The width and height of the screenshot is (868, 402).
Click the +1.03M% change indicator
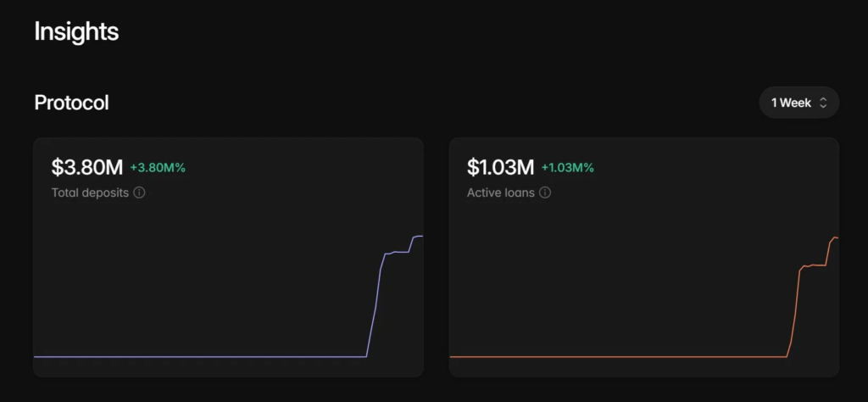click(567, 168)
